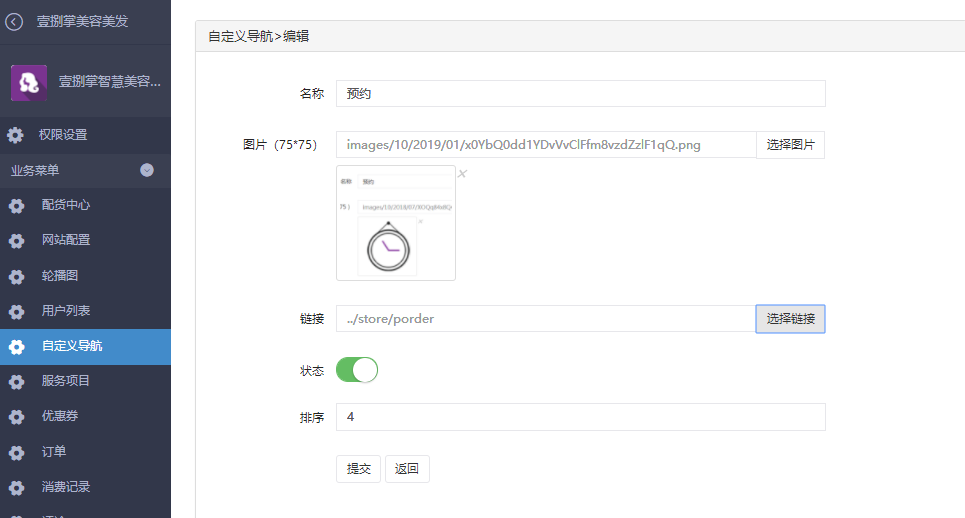Click the clock image thumbnail preview
Image resolution: width=965 pixels, height=518 pixels.
pyautogui.click(x=396, y=223)
